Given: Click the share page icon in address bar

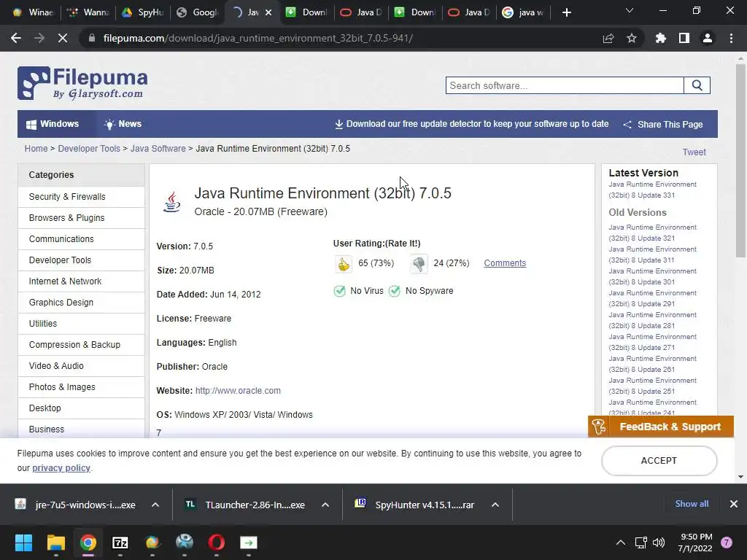Looking at the screenshot, I should click(x=608, y=38).
